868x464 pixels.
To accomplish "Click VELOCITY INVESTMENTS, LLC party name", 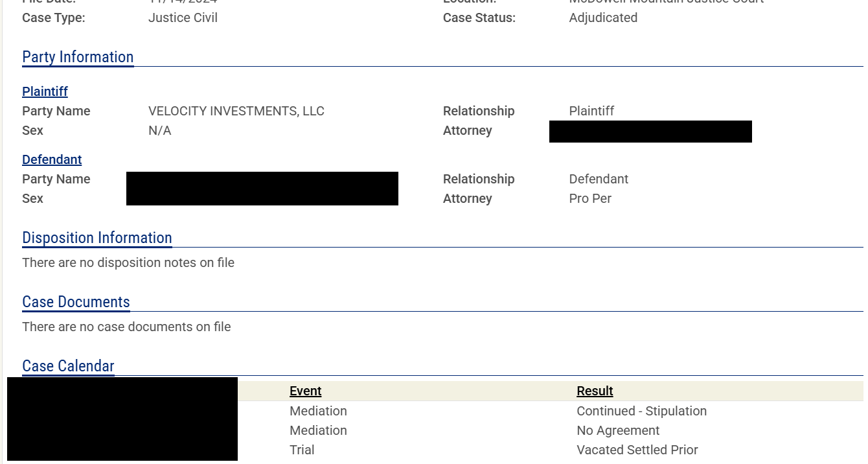I will (x=236, y=111).
